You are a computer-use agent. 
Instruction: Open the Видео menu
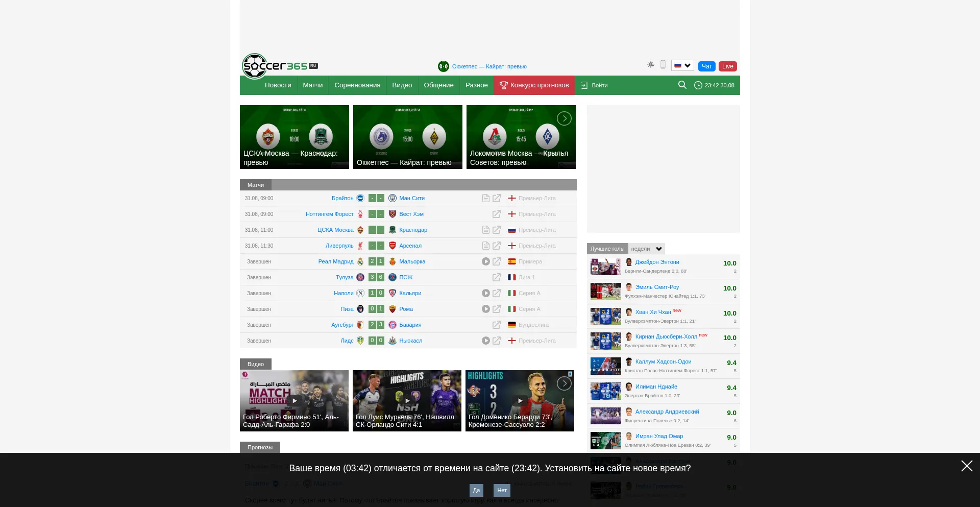[402, 85]
